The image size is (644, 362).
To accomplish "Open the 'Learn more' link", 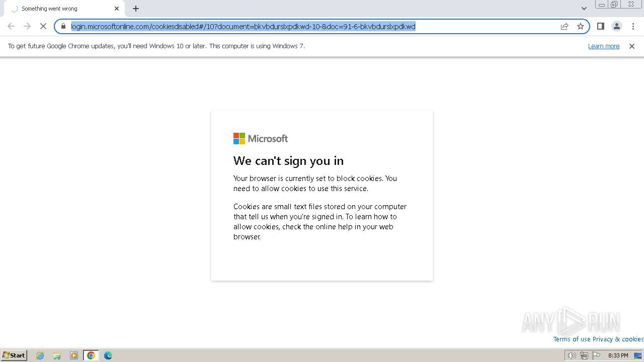I will point(604,46).
